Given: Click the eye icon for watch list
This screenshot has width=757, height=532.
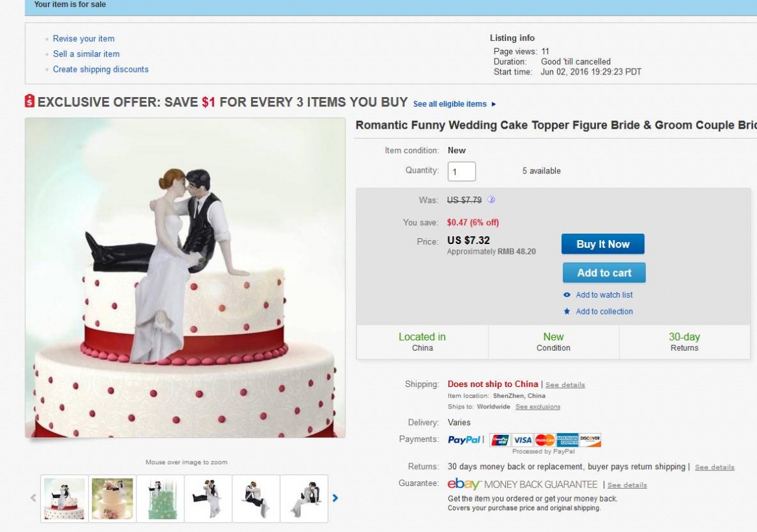Looking at the screenshot, I should (x=567, y=295).
